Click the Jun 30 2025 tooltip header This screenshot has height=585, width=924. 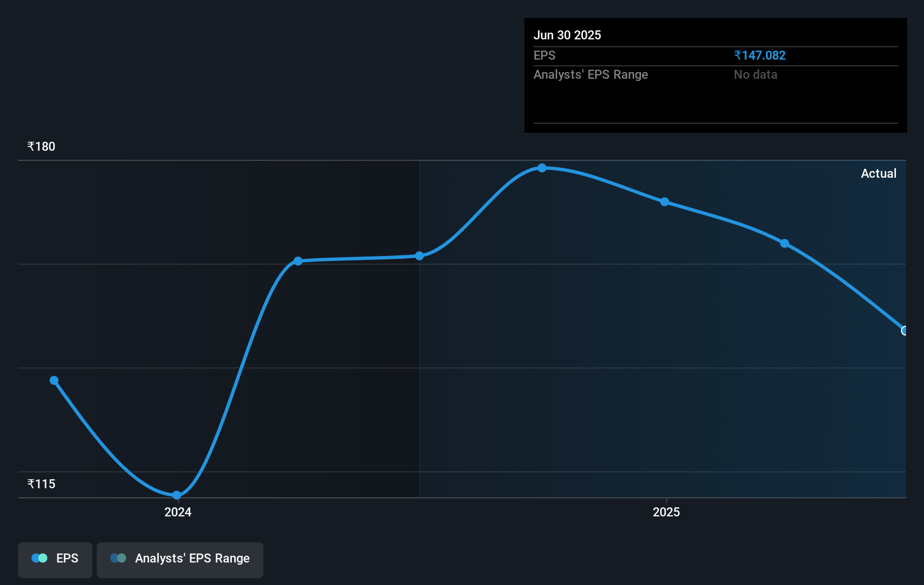coord(567,35)
